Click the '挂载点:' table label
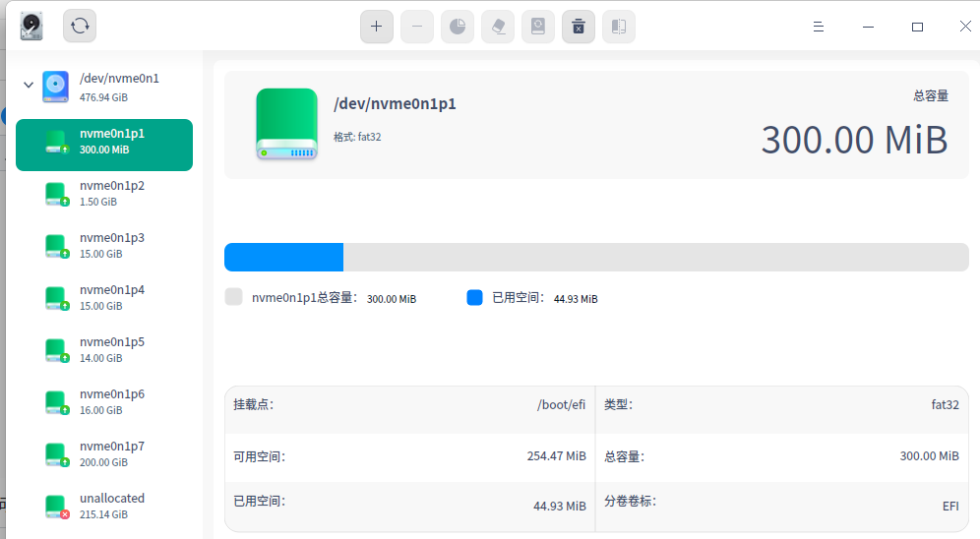Viewport: 980px width, 539px height. click(254, 404)
